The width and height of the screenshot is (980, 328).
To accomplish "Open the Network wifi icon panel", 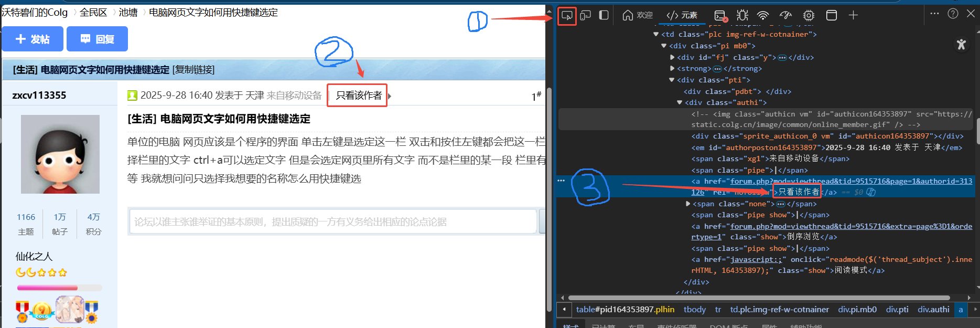I will click(x=763, y=15).
